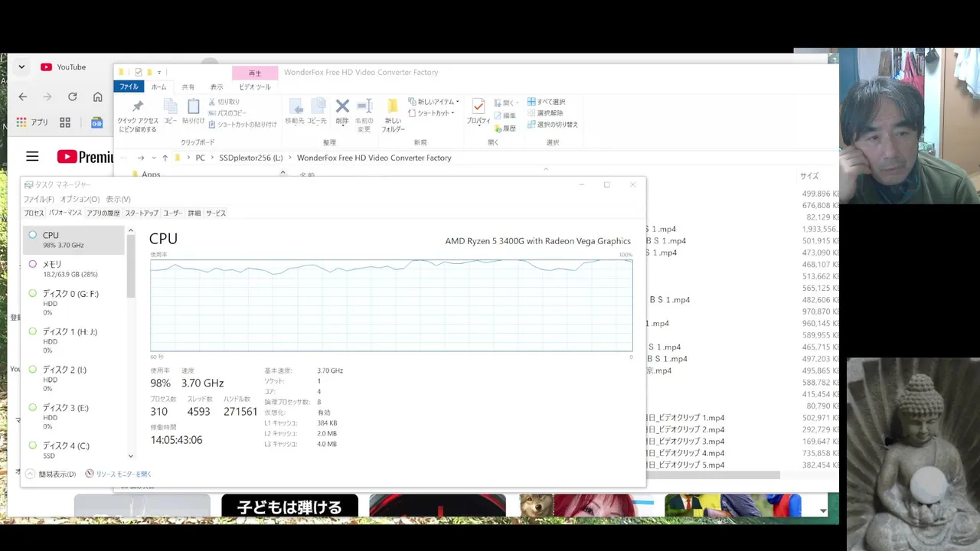Open Task Manager Options (オプション(O)) menu
980x551 pixels.
[80, 199]
